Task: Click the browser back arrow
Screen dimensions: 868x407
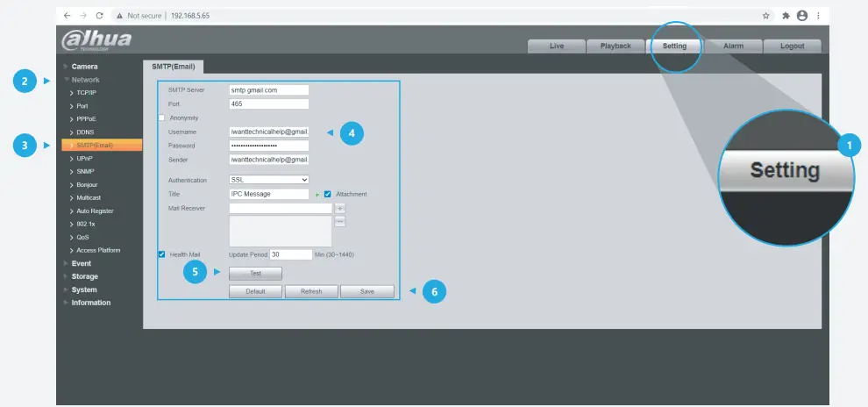Action: pyautogui.click(x=68, y=16)
